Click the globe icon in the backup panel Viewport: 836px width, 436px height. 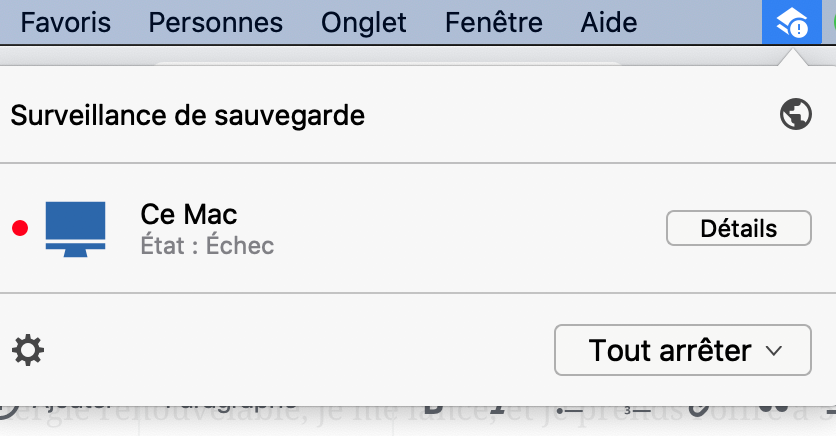click(x=795, y=114)
